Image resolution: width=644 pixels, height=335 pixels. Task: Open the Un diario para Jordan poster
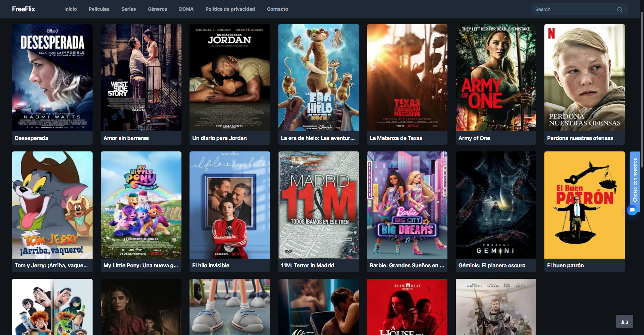pos(230,78)
